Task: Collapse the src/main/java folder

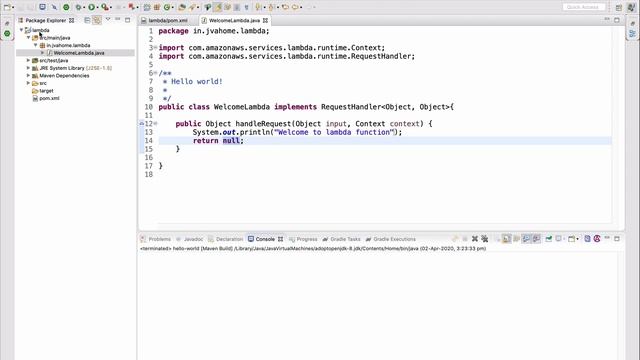Action: (29, 38)
